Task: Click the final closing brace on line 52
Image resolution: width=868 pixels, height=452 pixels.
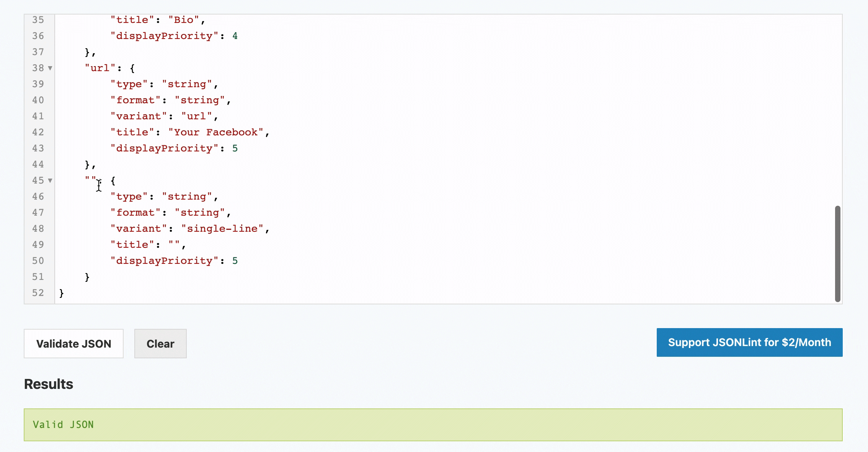Action: point(62,293)
